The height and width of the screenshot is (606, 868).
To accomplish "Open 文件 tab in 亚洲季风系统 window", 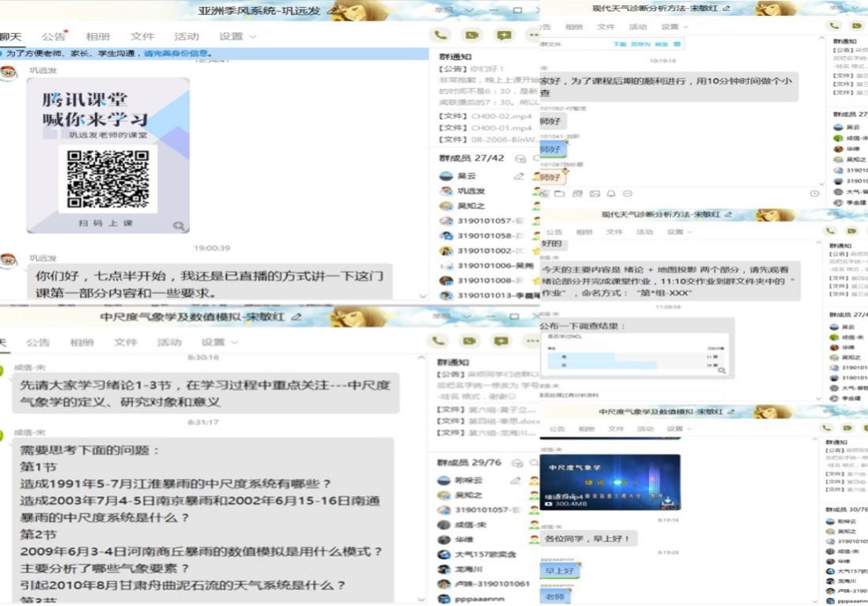I will [142, 36].
